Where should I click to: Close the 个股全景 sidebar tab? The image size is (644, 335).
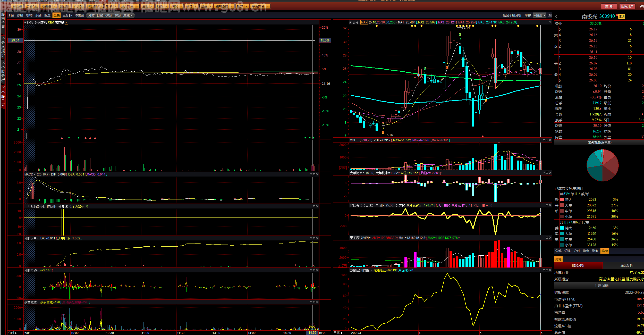click(x=3, y=87)
